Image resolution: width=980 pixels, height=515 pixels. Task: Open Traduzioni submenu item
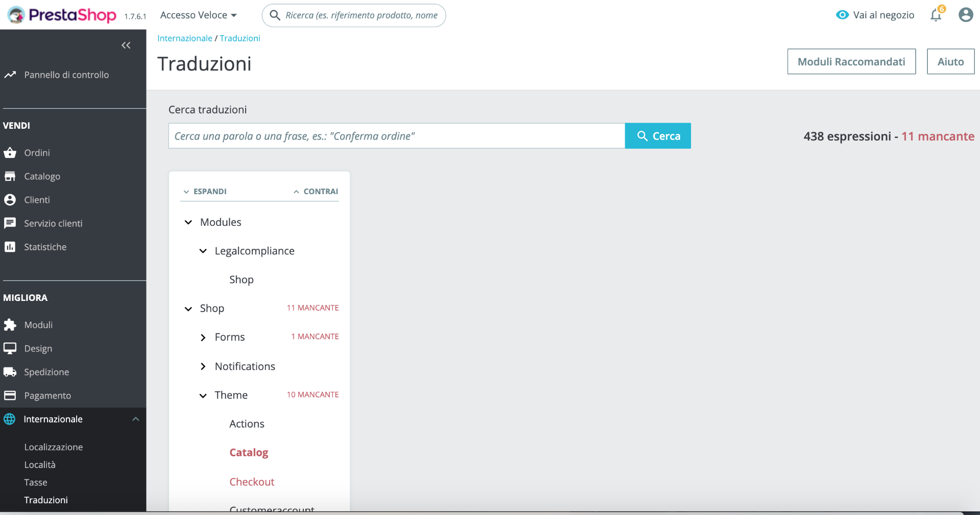pyautogui.click(x=46, y=500)
